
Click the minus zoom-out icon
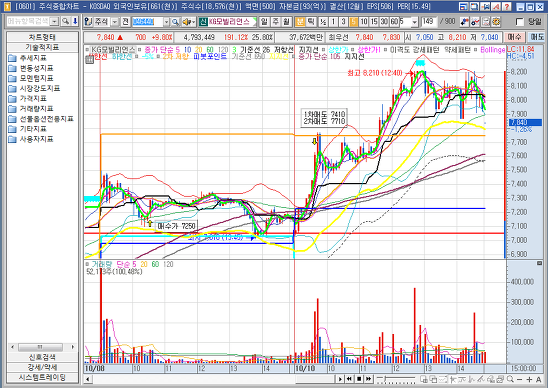point(520,379)
